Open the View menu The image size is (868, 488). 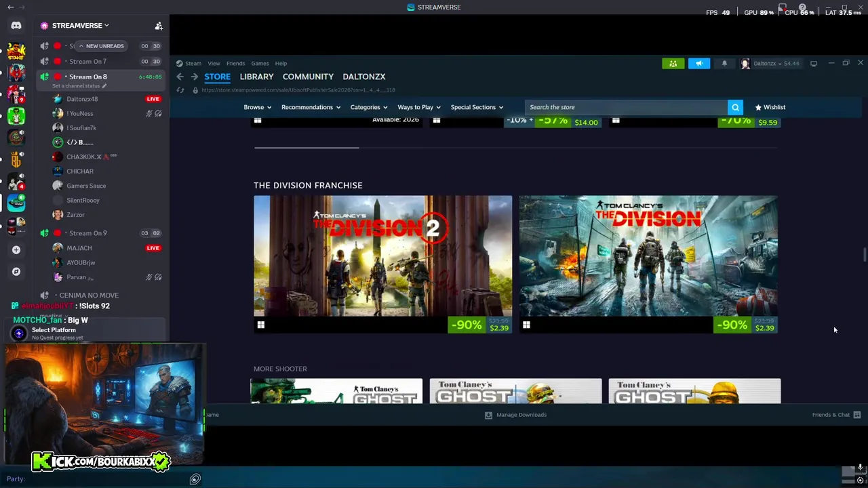(214, 64)
